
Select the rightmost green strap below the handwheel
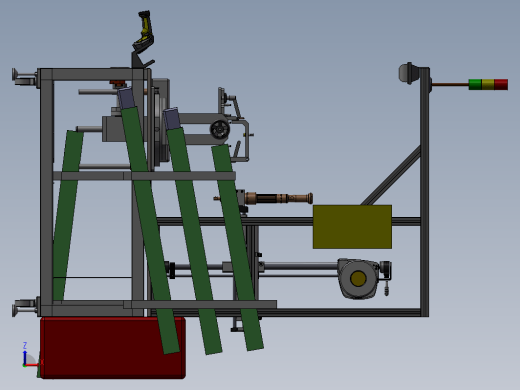pyautogui.click(x=238, y=247)
